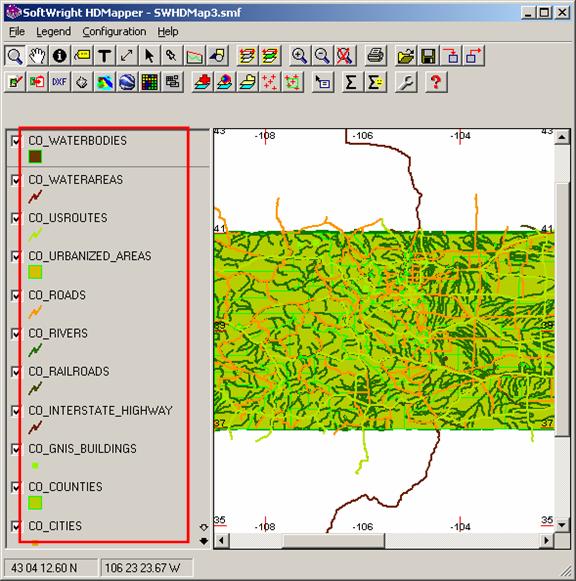Toggle the CO_GNIS_BUILDINGS layer checkbox
Viewport: 576px width, 581px height.
click(16, 449)
